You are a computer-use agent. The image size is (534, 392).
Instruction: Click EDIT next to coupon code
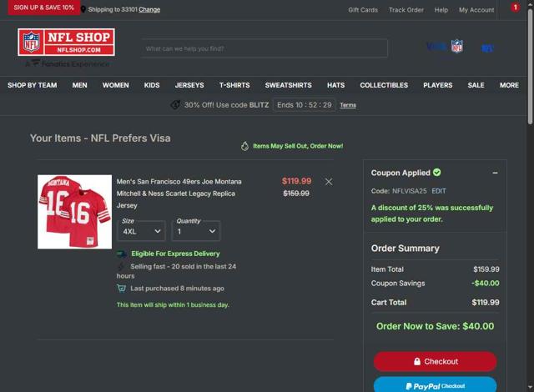[439, 191]
